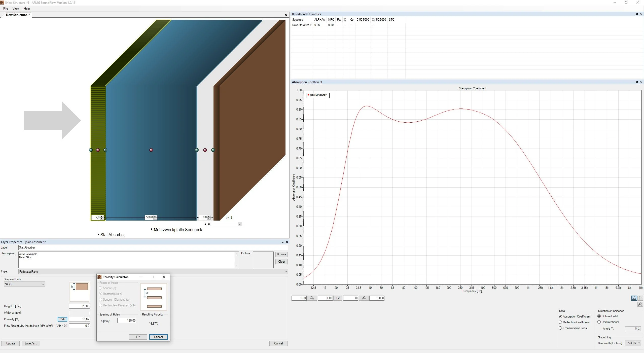Open the Shape of Hole dropdown
Screen dimensions: 644x353
pyautogui.click(x=24, y=284)
